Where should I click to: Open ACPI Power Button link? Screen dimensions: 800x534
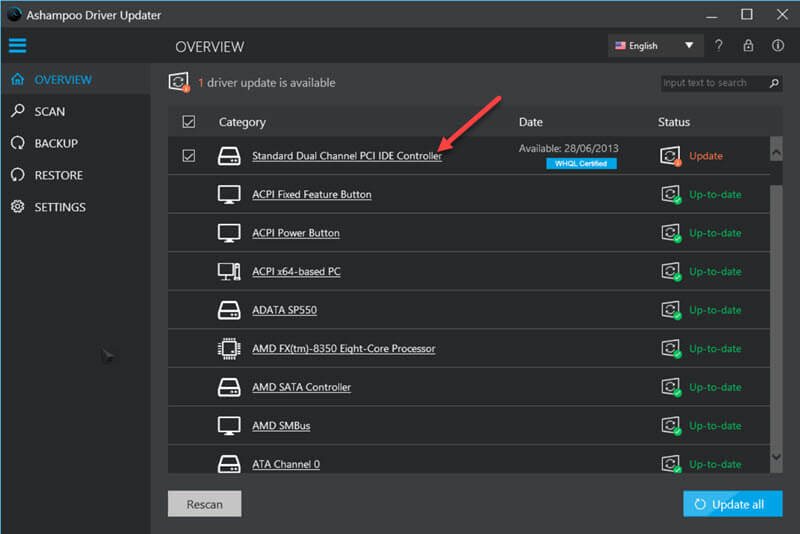click(296, 233)
